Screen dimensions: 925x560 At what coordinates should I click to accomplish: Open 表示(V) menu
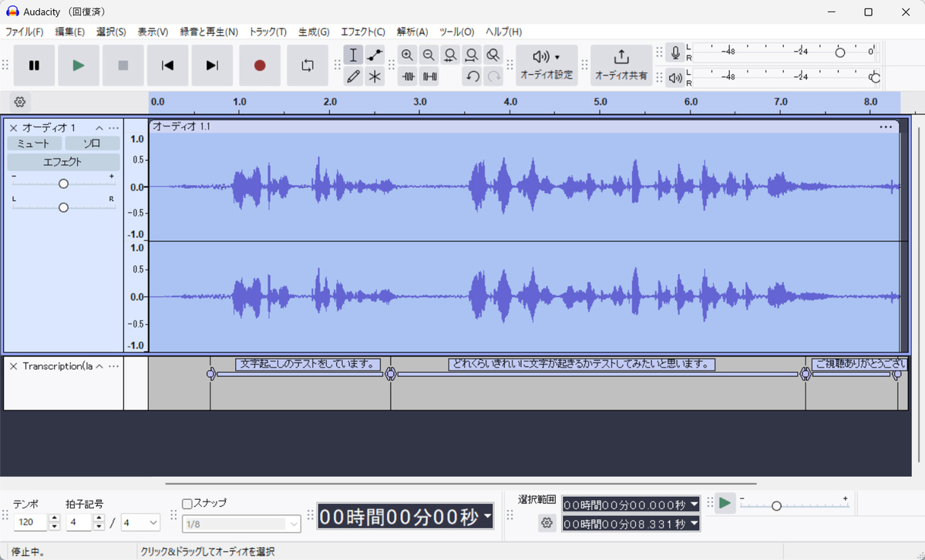pyautogui.click(x=153, y=32)
